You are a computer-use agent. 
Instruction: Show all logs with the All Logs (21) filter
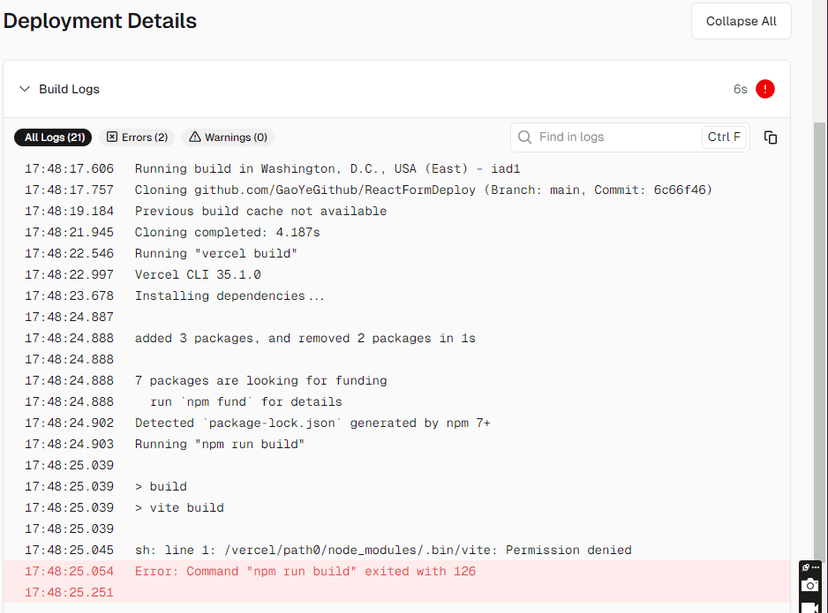[54, 137]
